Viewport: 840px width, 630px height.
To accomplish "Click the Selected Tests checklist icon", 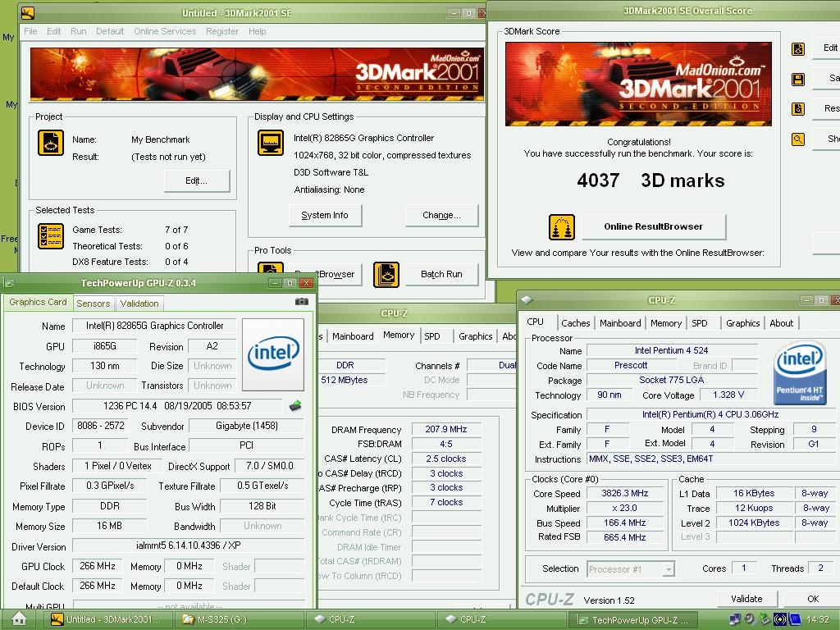I will [51, 236].
